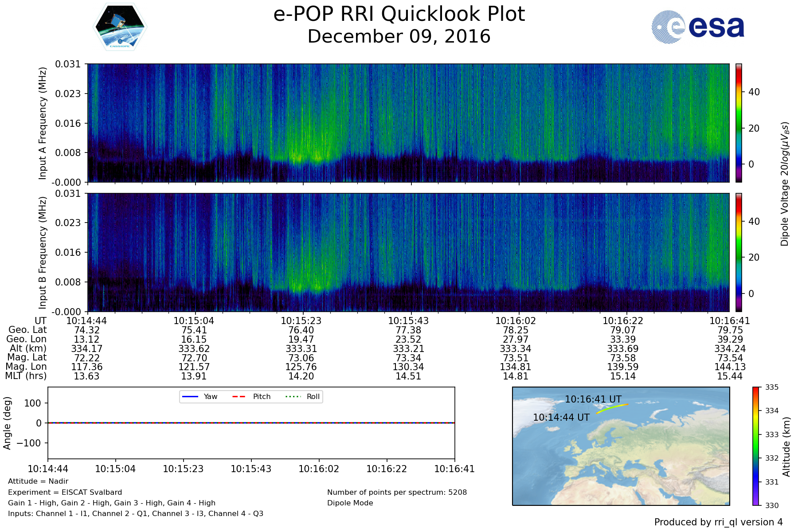Click the 10:16:02 UT tick below Input B spectrogram
This screenshot has width=798, height=532.
515,321
